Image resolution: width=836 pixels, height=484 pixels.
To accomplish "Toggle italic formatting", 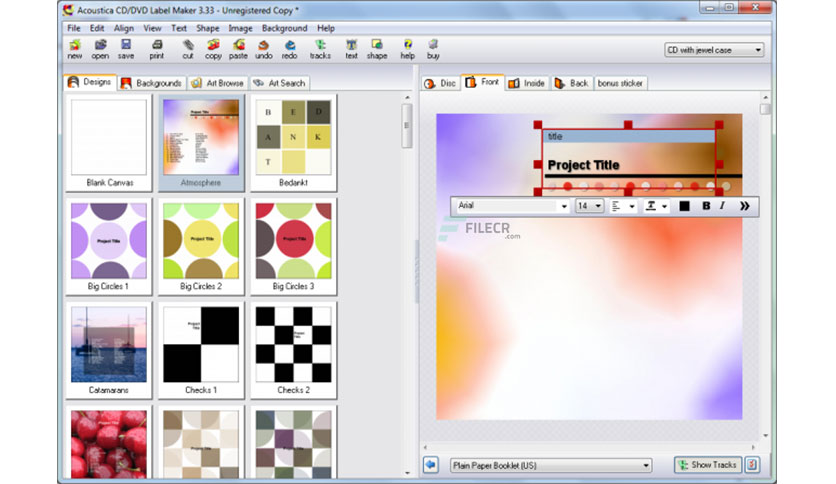I will (722, 206).
